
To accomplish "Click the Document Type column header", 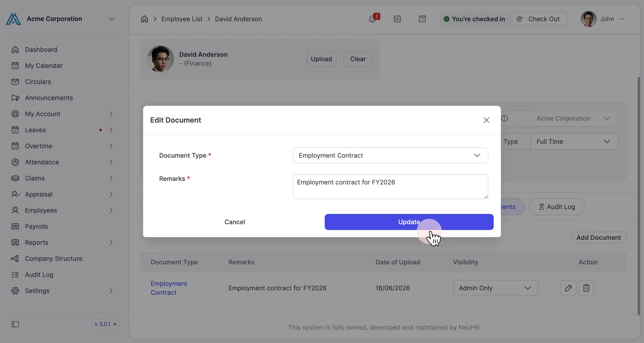I will 174,262.
